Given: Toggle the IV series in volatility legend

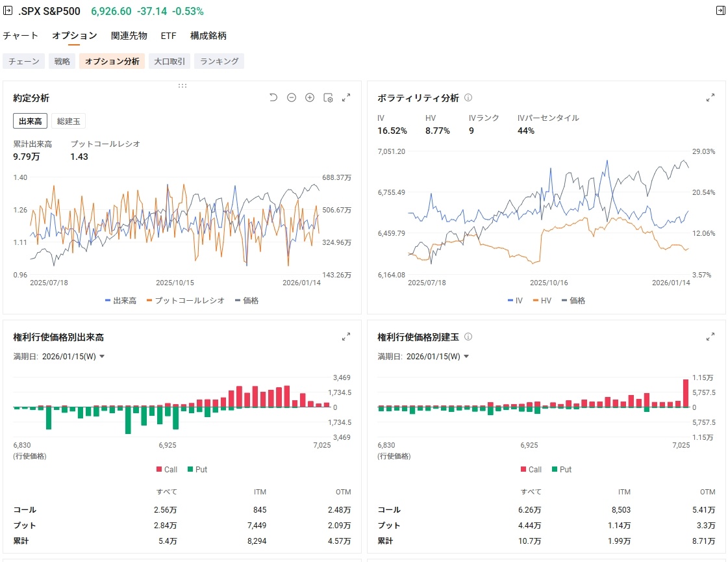Looking at the screenshot, I should coord(516,301).
